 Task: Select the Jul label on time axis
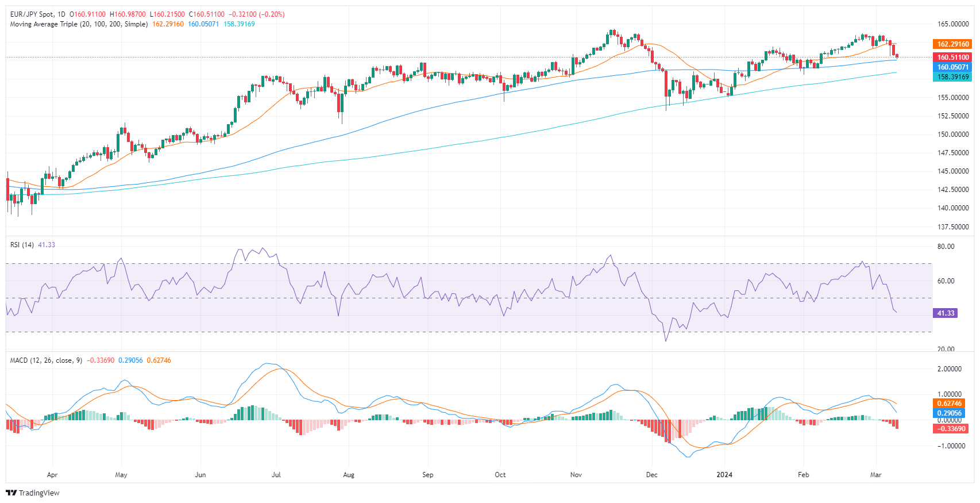pos(276,475)
